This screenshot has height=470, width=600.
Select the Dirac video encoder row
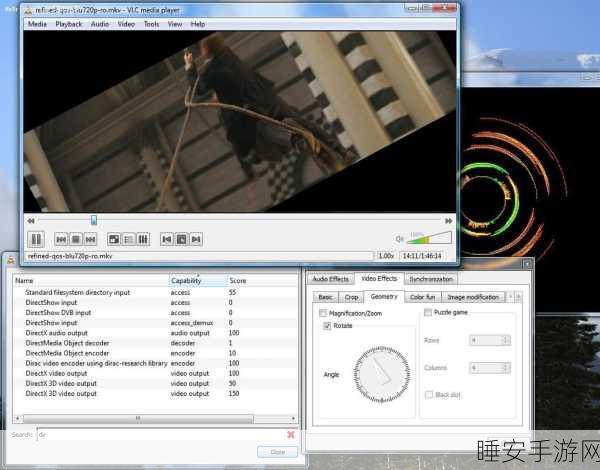point(155,363)
